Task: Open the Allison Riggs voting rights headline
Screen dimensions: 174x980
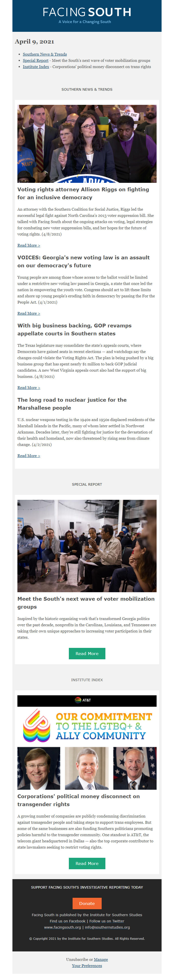Action: 83,193
